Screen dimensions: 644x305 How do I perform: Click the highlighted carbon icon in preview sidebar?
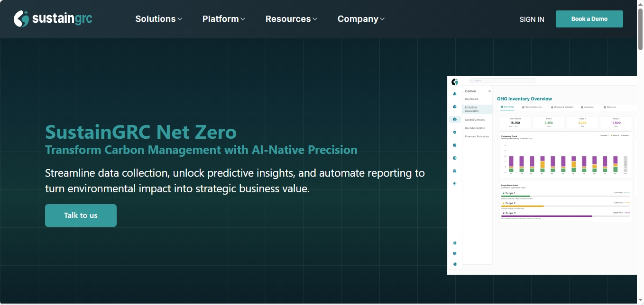point(455,119)
